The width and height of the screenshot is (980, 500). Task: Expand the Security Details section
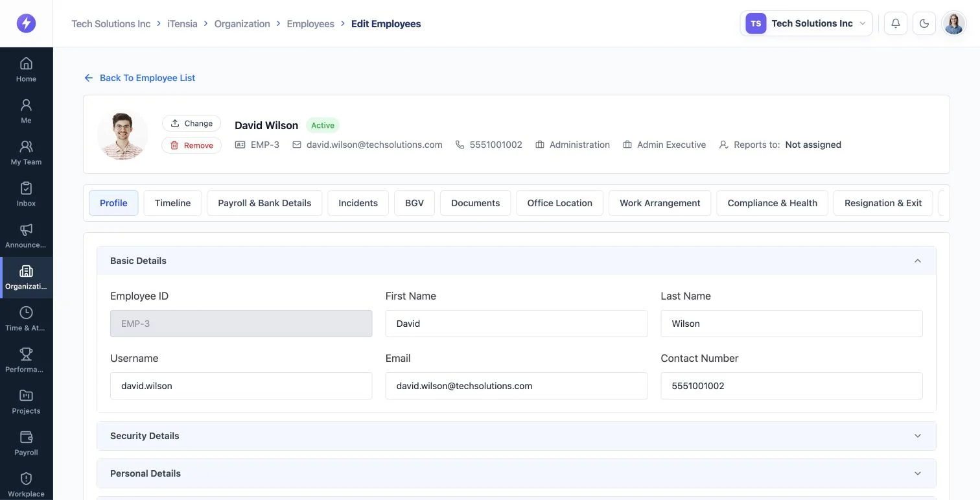click(x=517, y=436)
